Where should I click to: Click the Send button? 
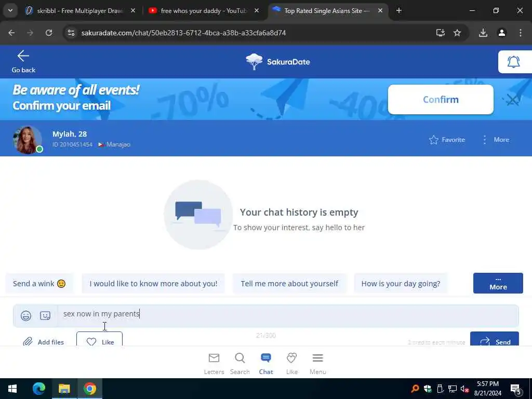coord(495,339)
